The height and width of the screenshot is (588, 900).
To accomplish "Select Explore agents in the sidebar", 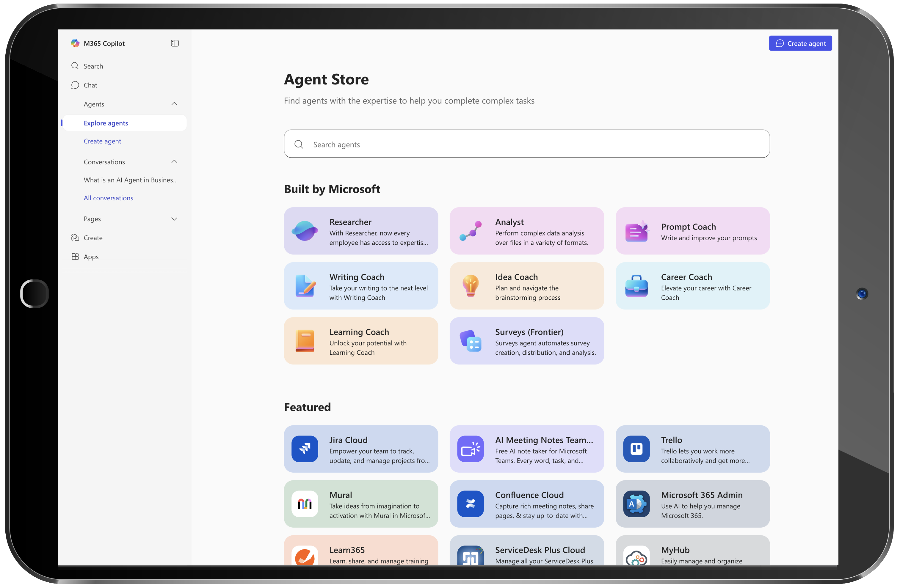I will click(124, 123).
